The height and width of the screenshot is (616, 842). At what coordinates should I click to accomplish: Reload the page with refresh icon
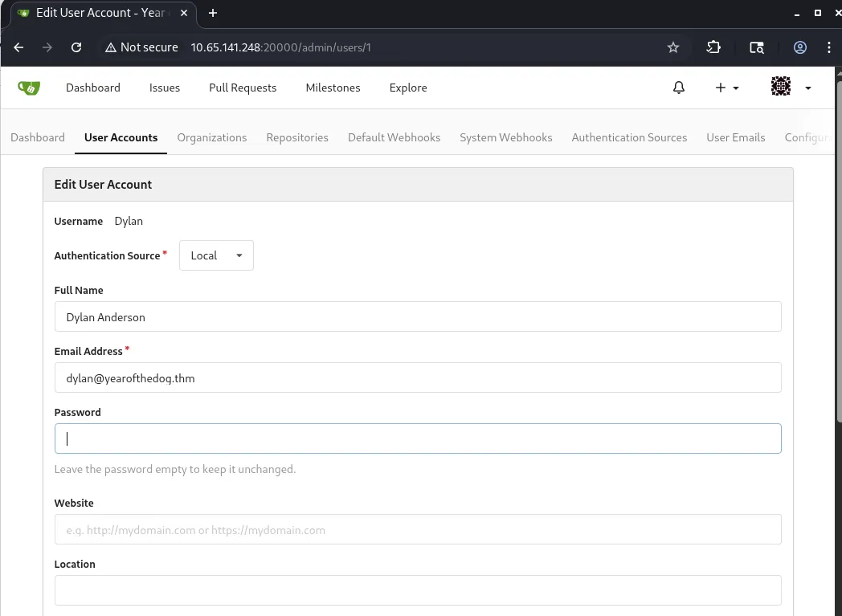click(76, 47)
